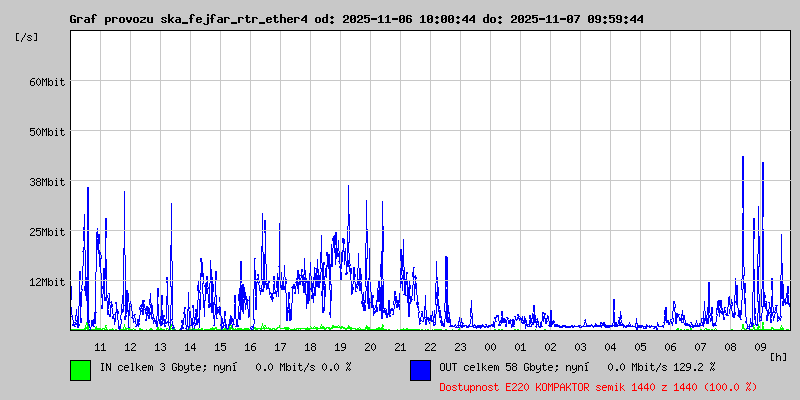The image size is (800, 400).
Task: Click the 60Mbit y-axis label
Action: (x=46, y=81)
